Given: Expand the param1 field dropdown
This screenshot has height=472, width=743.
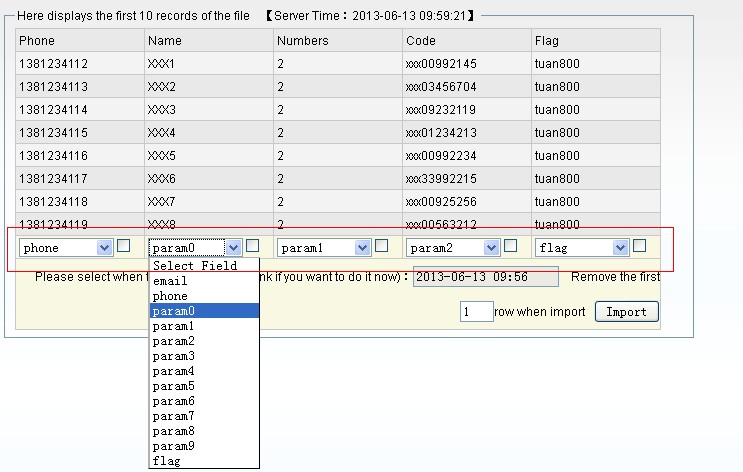Looking at the screenshot, I should point(324,247).
